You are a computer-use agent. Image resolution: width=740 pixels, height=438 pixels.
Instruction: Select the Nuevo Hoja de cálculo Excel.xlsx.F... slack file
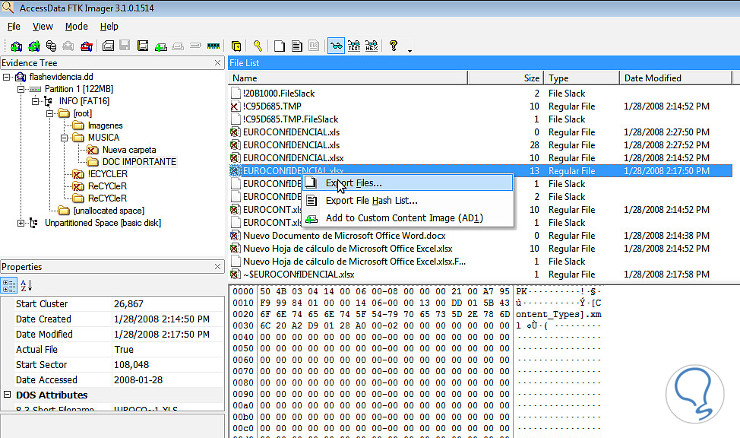point(354,261)
